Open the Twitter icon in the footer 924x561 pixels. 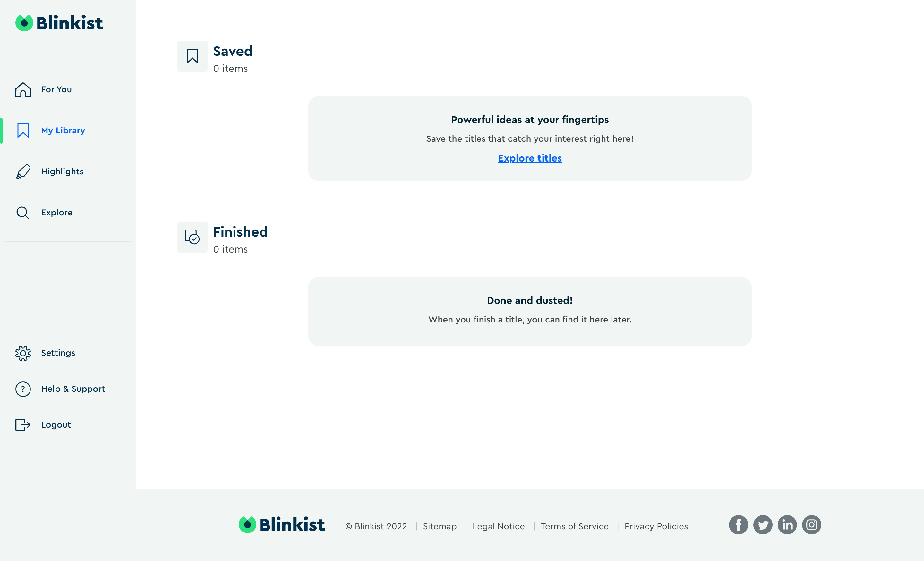point(763,525)
